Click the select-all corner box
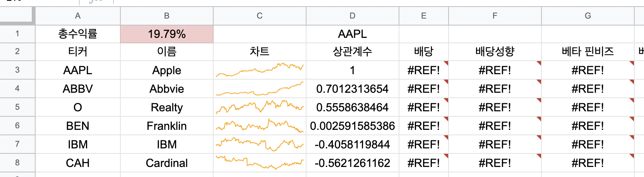Image resolution: width=644 pixels, height=177 pixels. click(17, 16)
